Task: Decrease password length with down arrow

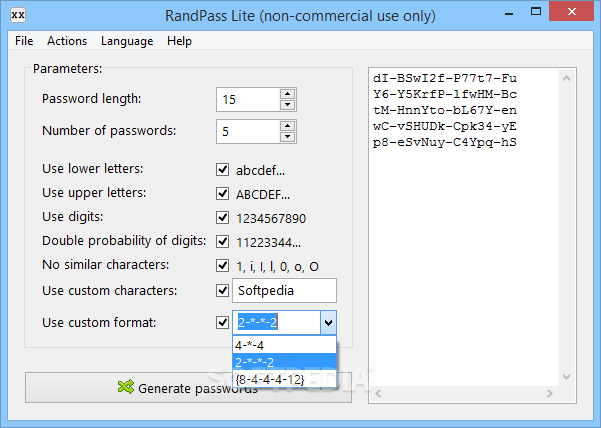Action: pos(287,105)
